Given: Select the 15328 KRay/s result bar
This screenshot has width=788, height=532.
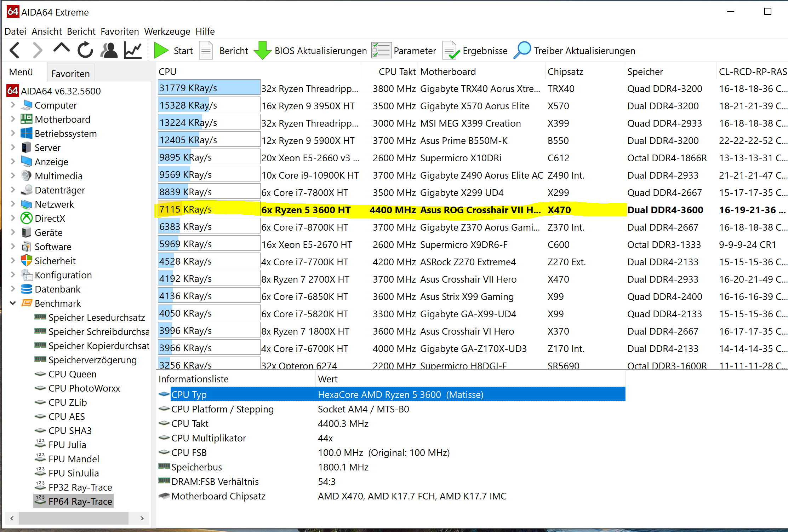Looking at the screenshot, I should tap(209, 105).
